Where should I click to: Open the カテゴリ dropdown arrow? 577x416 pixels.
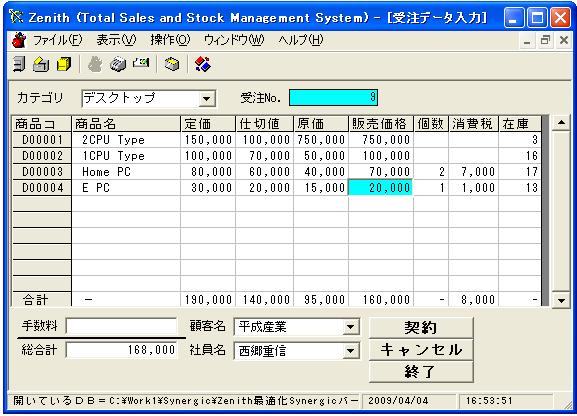(206, 99)
